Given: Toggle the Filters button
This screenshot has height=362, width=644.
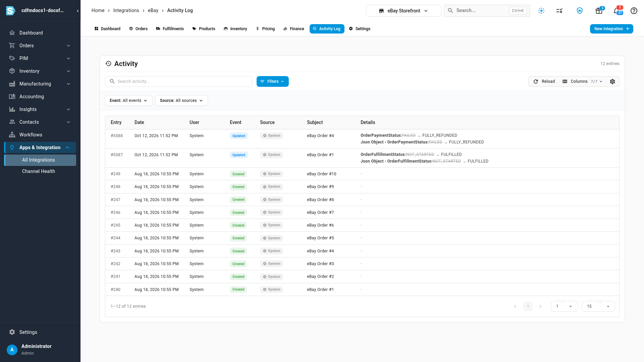Looking at the screenshot, I should click(273, 81).
